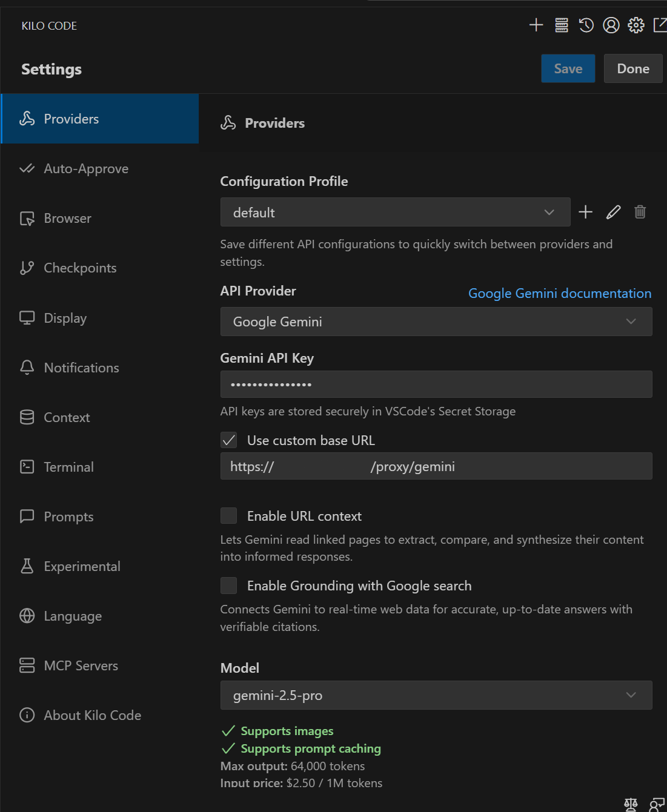This screenshot has width=667, height=812.
Task: Open the Language settings tab
Action: (100, 616)
